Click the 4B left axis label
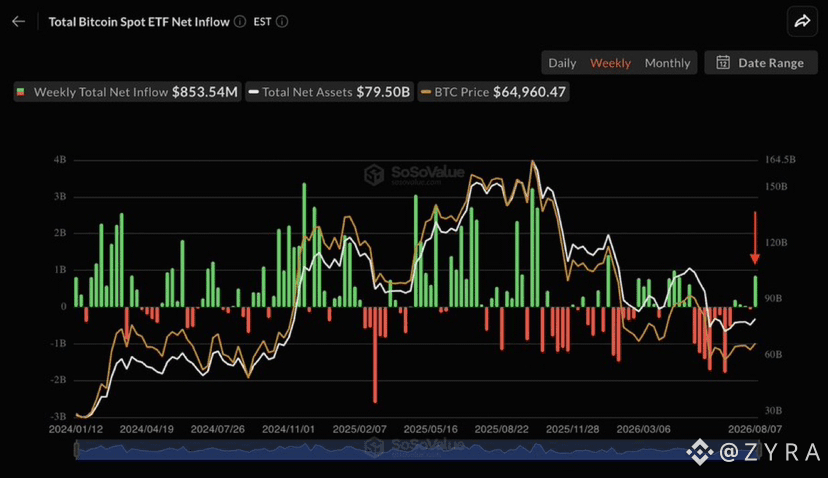Viewport: 828px width, 478px height. click(x=60, y=160)
